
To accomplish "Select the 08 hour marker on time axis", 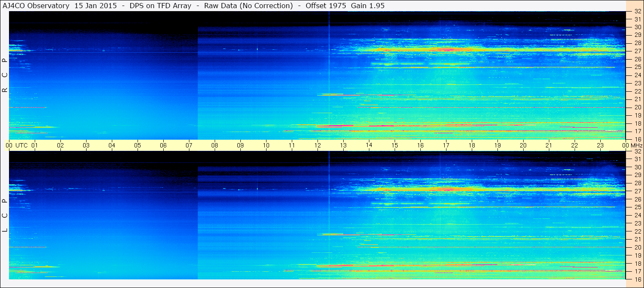I will (x=215, y=145).
